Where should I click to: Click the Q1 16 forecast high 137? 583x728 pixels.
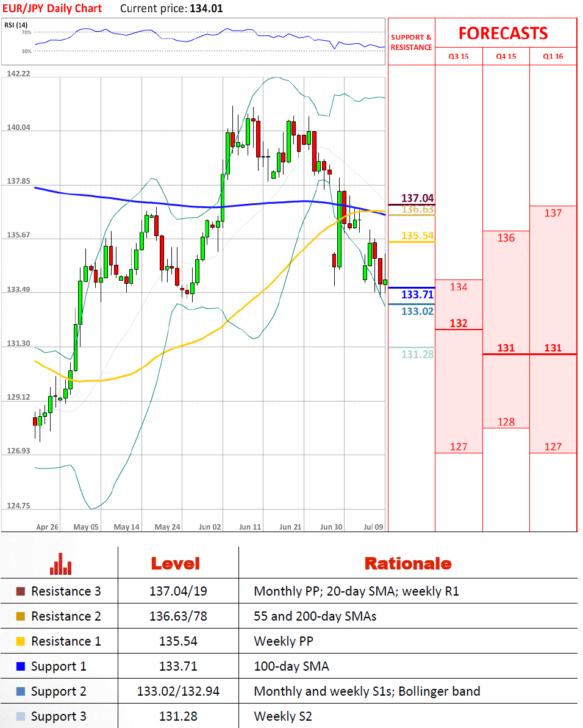click(553, 213)
